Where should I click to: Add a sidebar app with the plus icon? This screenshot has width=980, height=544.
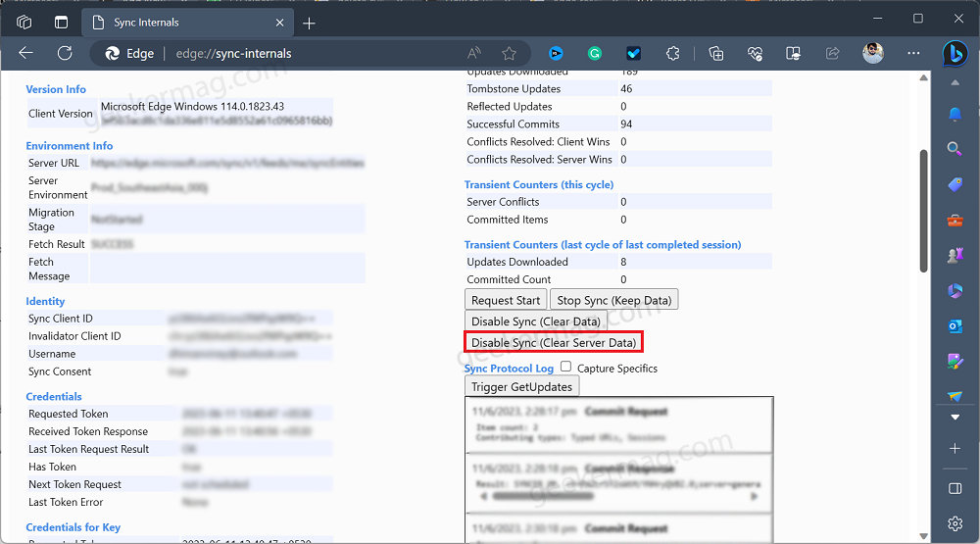tap(955, 448)
